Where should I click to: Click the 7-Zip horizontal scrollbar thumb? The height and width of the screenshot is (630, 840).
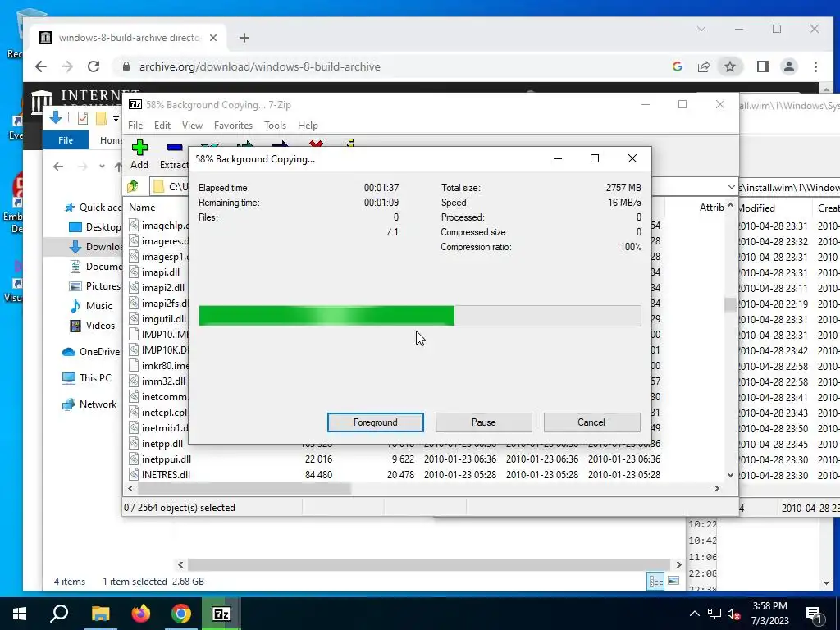[244, 489]
